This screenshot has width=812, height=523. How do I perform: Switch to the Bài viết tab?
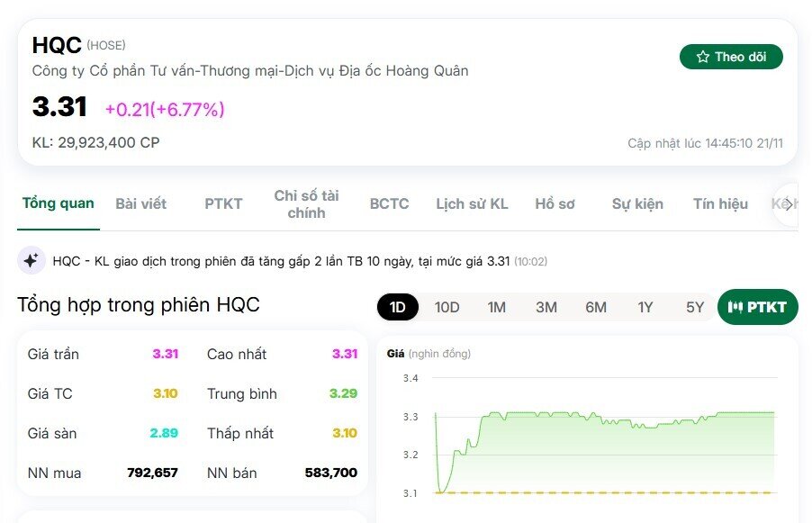[x=140, y=204]
